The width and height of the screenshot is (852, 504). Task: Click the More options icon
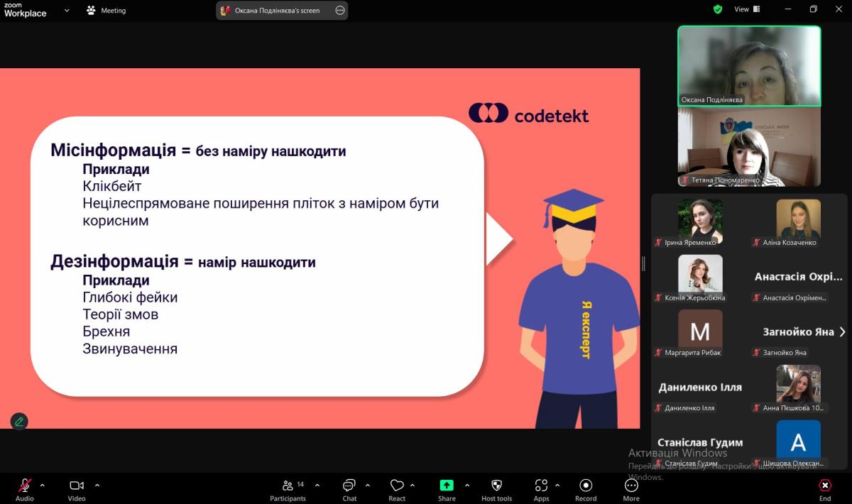631,486
